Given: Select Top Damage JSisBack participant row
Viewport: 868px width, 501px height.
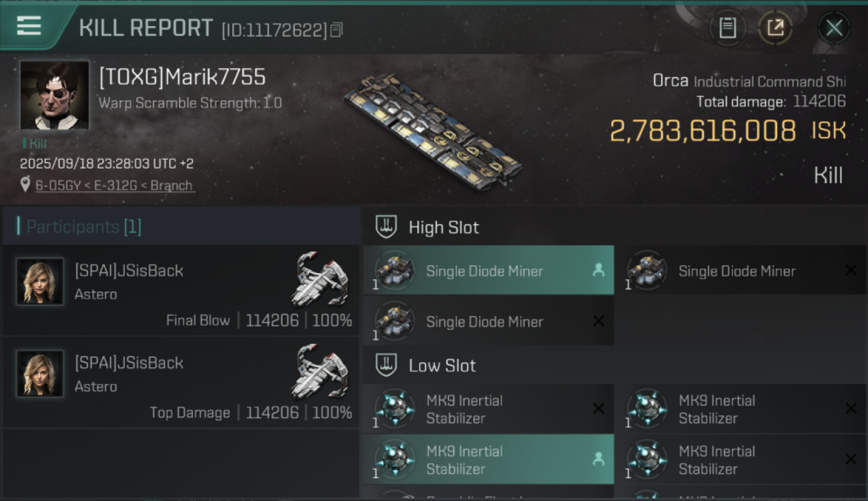Looking at the screenshot, I should pos(182,382).
